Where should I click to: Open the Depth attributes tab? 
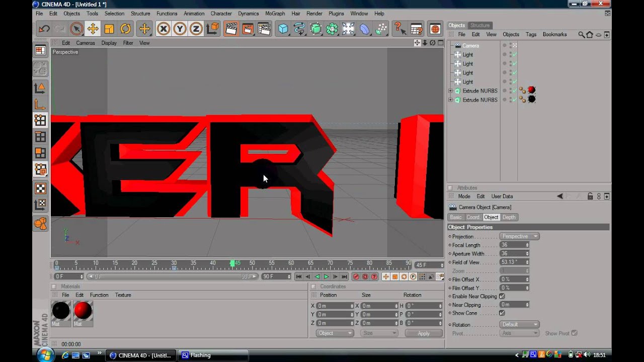(509, 217)
